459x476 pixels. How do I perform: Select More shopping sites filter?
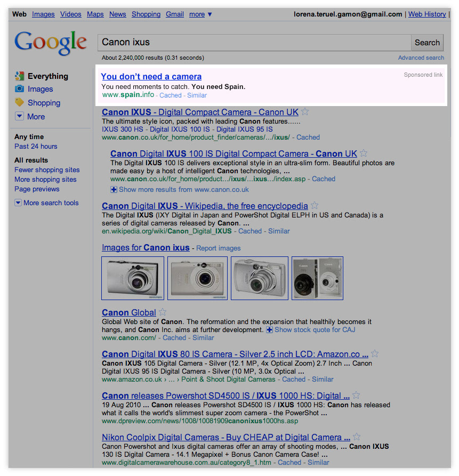(45, 180)
